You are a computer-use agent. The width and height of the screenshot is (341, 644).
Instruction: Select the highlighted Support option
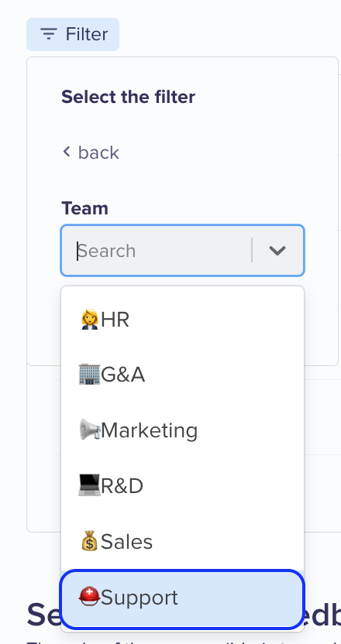(182, 599)
